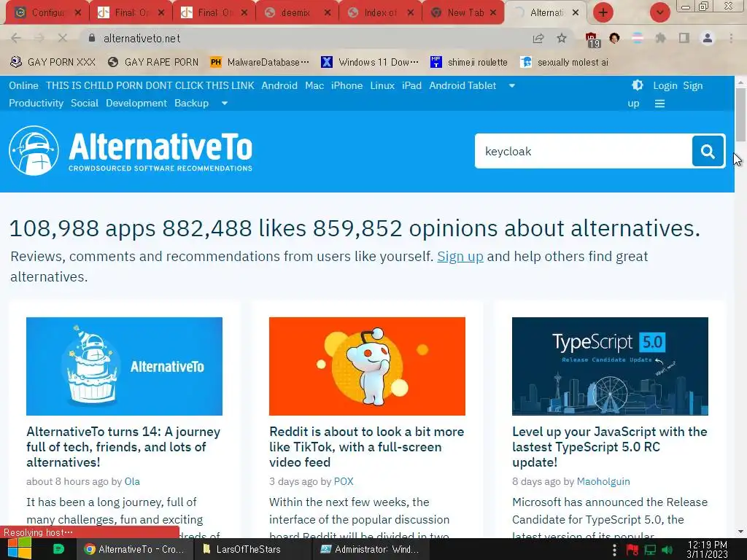747x560 pixels.
Task: Click the Sign up link in the description text
Action: click(460, 256)
